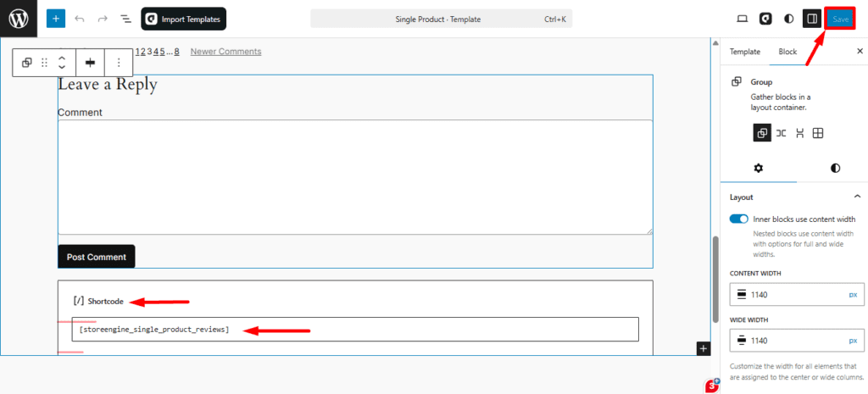
Task: Select the Stack variation icon
Action: 799,133
